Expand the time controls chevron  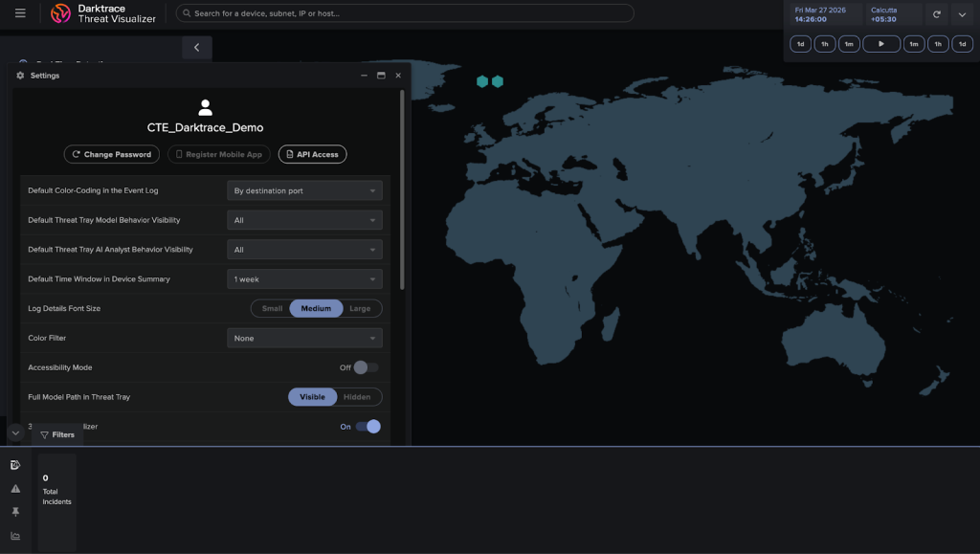coord(962,14)
